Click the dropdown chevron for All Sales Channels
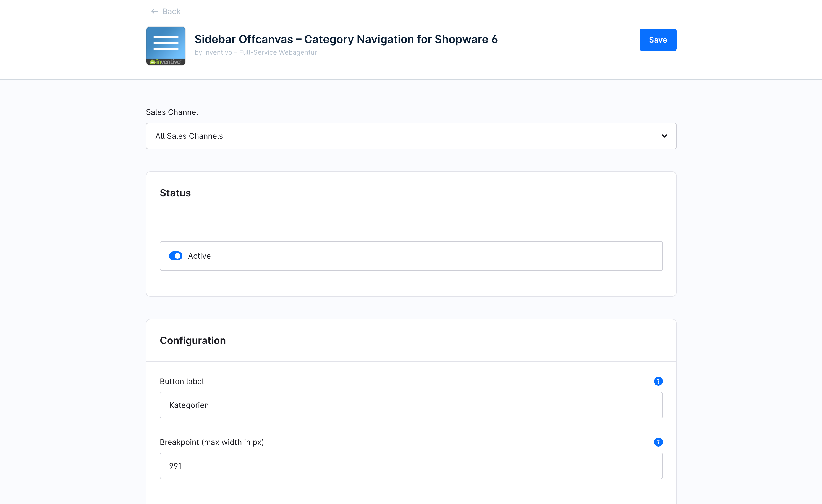Viewport: 822px width, 504px height. 664,136
